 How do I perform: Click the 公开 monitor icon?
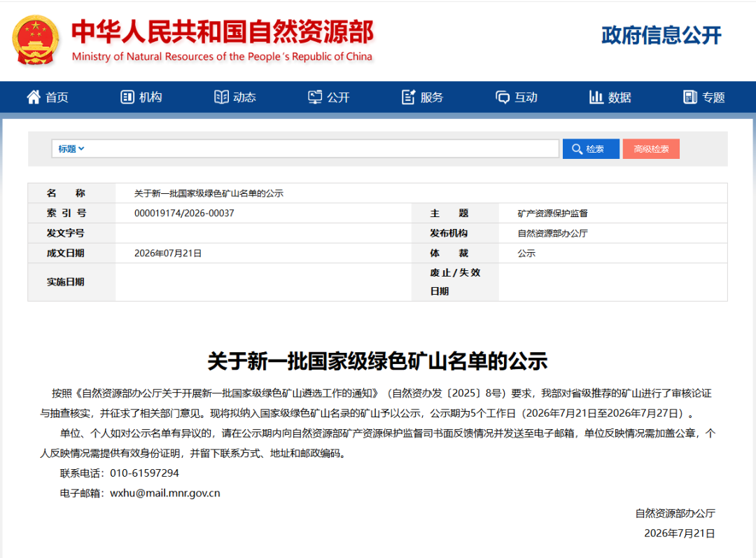315,97
